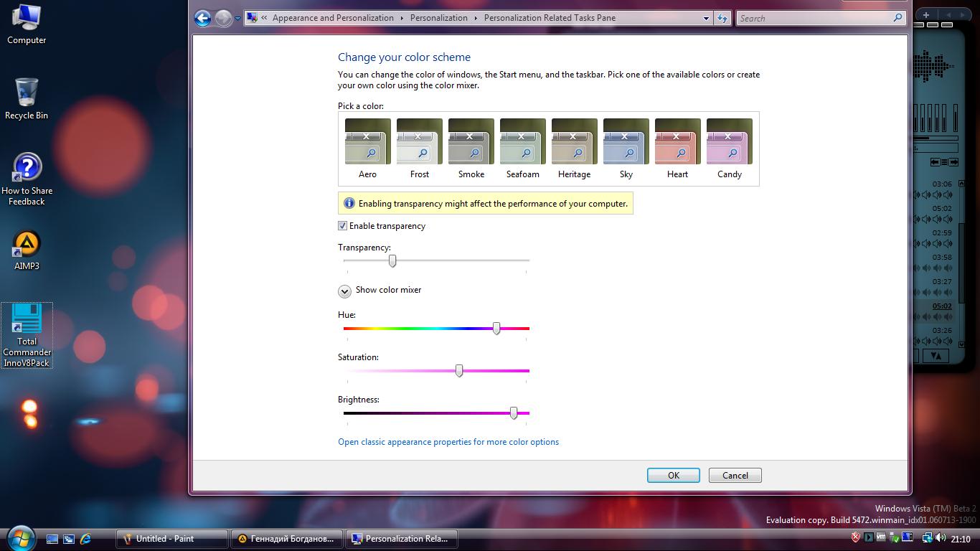This screenshot has width=980, height=551.
Task: Click the refresh icon beside address bar
Action: [x=722, y=18]
